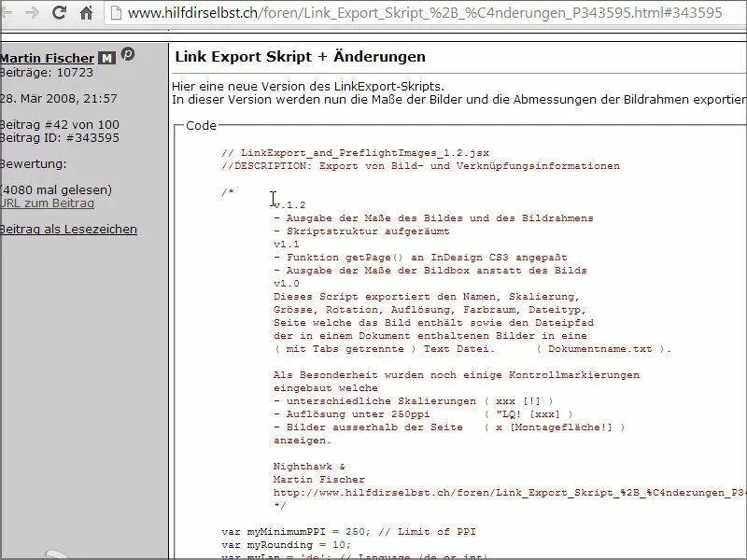Click '- Auflösung unter 250ppi' line
Image resolution: width=747 pixels, height=560 pixels.
tap(423, 414)
